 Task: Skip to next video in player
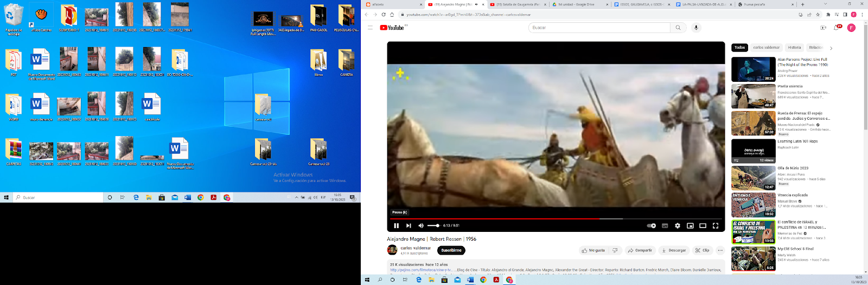click(x=409, y=225)
